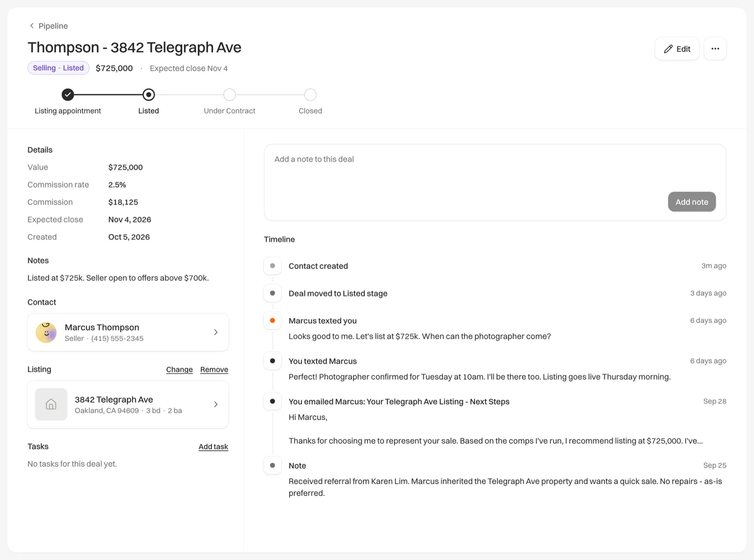Click the Edit pencil button
Image resolution: width=754 pixels, height=560 pixels.
(677, 49)
